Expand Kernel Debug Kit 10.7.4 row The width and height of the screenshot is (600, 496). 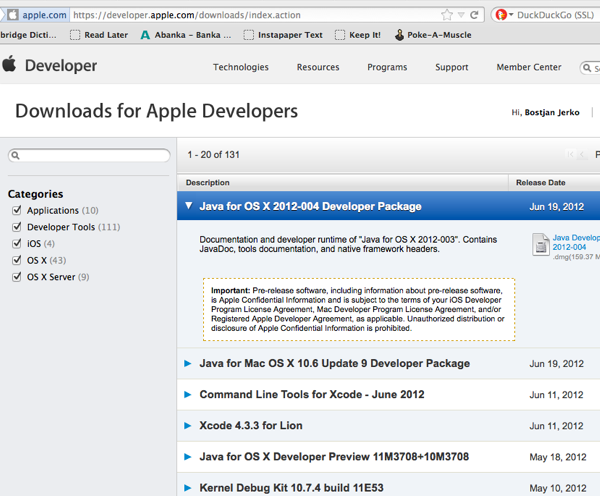point(188,488)
